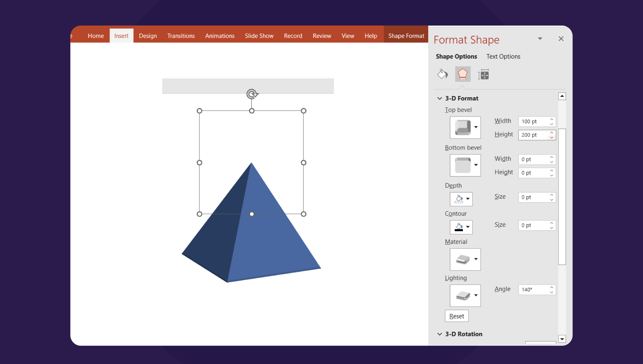Select the Contour color swatch
The height and width of the screenshot is (364, 643).
458,227
